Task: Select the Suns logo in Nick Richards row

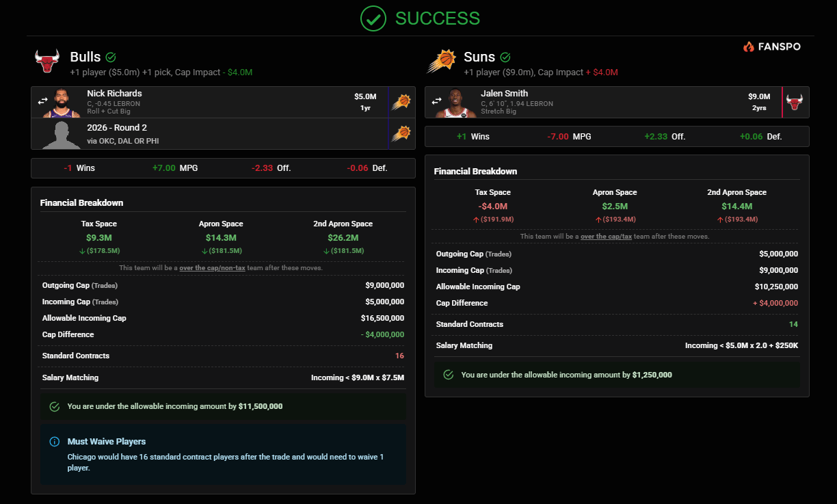Action: [401, 102]
